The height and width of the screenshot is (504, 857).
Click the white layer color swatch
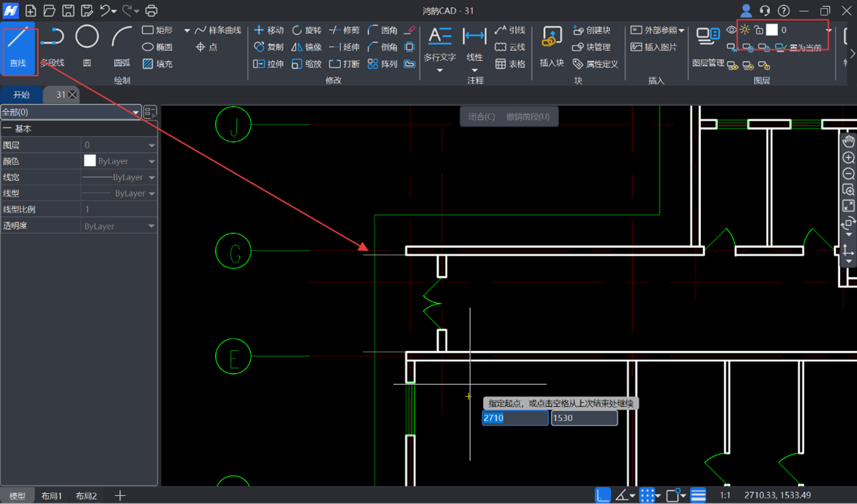pyautogui.click(x=771, y=30)
